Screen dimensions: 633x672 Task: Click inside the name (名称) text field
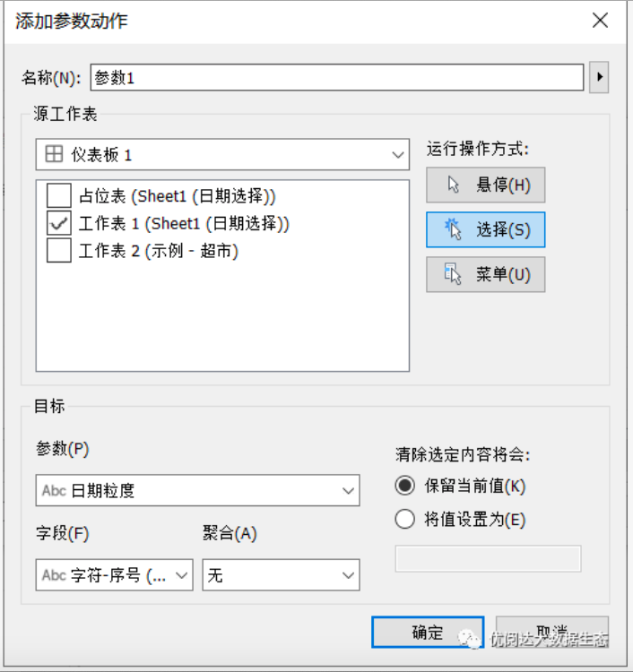tap(336, 78)
